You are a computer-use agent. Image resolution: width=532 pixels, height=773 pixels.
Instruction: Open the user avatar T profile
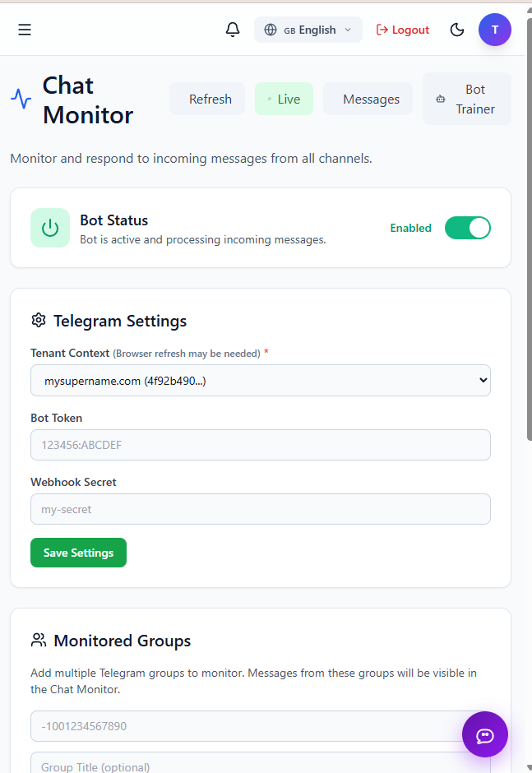pos(494,30)
